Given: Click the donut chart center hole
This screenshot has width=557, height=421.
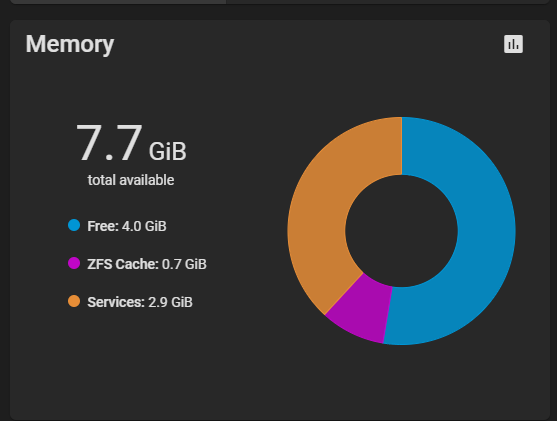Looking at the screenshot, I should (x=401, y=231).
